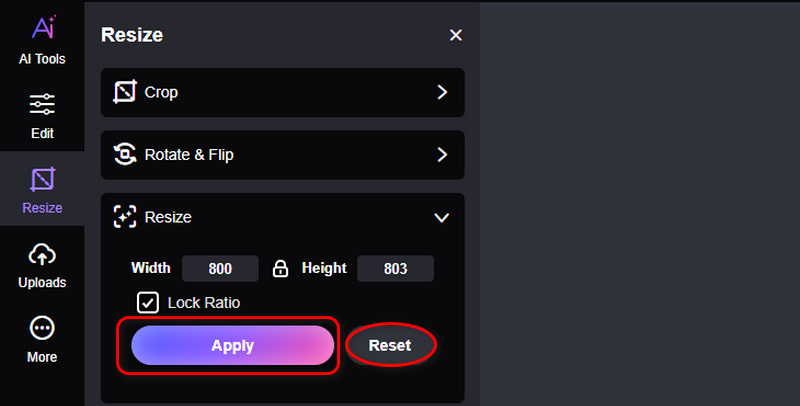The image size is (800, 406).
Task: Click the Width input field showing 800
Action: [220, 268]
